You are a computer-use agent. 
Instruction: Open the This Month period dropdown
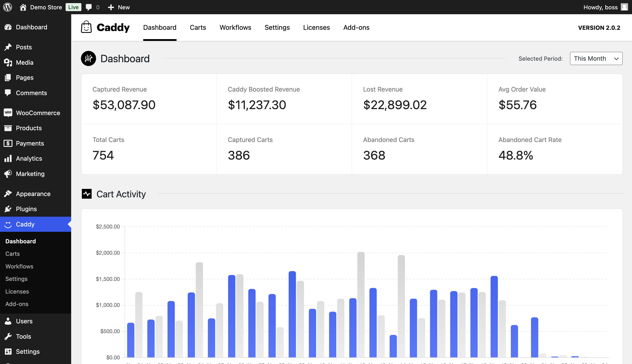click(596, 58)
